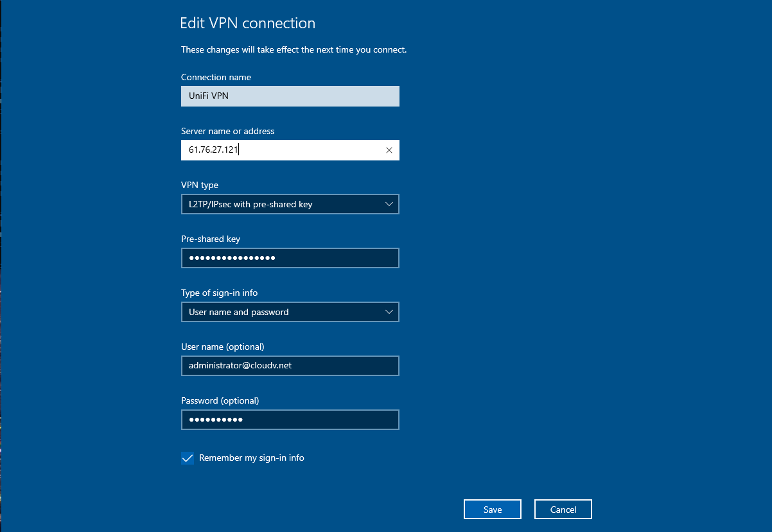This screenshot has width=772, height=532.
Task: Click the User name field
Action: (x=290, y=366)
